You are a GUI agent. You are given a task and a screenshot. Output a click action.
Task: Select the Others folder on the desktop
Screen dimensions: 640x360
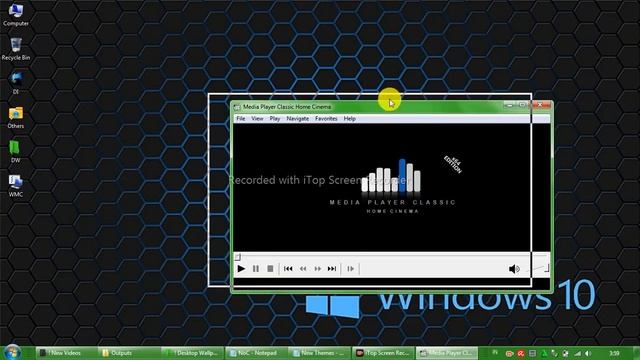(x=16, y=117)
